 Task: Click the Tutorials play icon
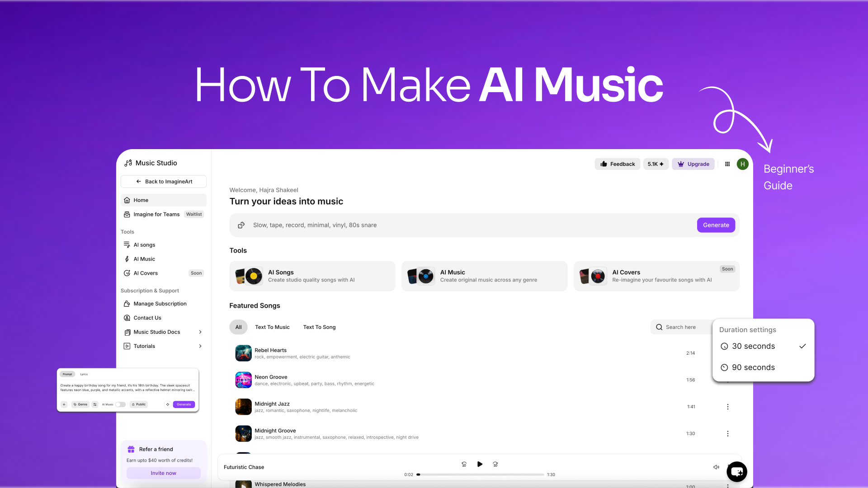[x=127, y=346]
